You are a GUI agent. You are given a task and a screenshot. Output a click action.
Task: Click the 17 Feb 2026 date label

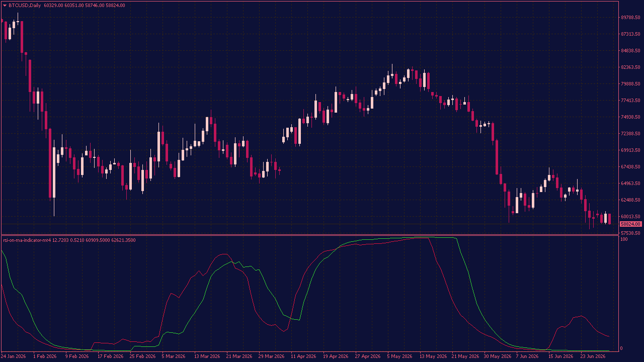coord(110,356)
